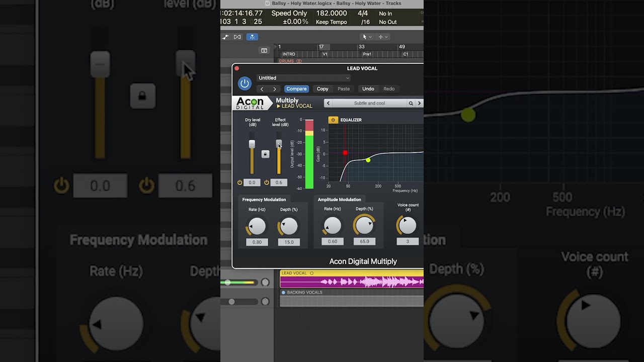Click Frequency Modulation Depth knob
Viewport: 644px width, 362px height.
[288, 226]
